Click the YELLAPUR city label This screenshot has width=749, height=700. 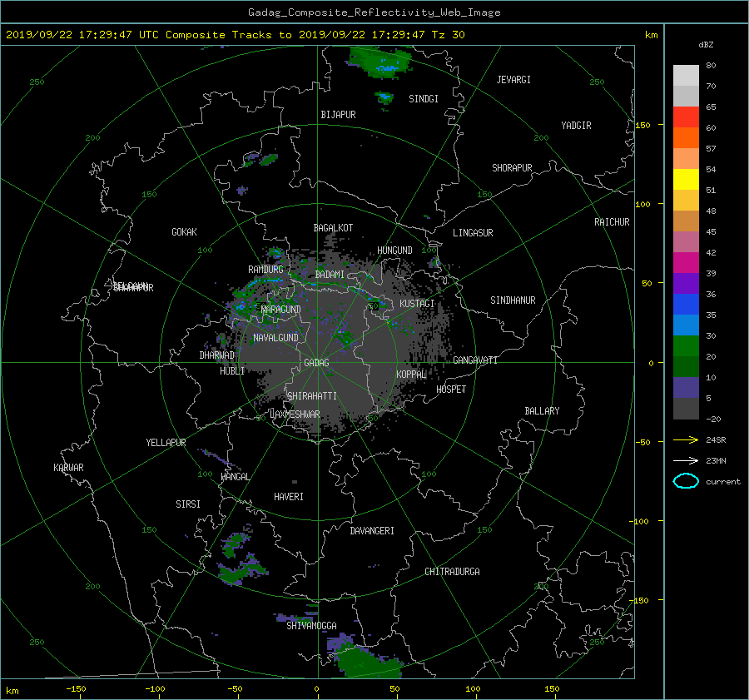coord(166,443)
